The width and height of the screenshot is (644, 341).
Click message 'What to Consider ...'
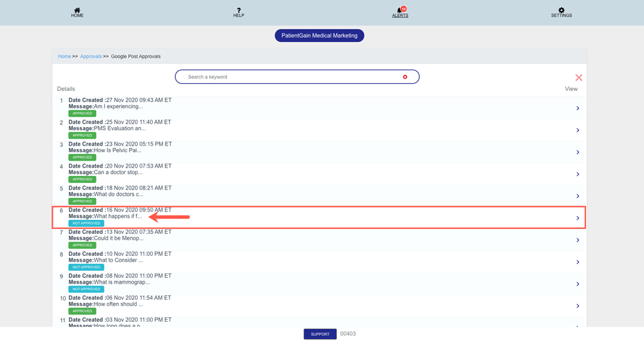[x=118, y=260]
